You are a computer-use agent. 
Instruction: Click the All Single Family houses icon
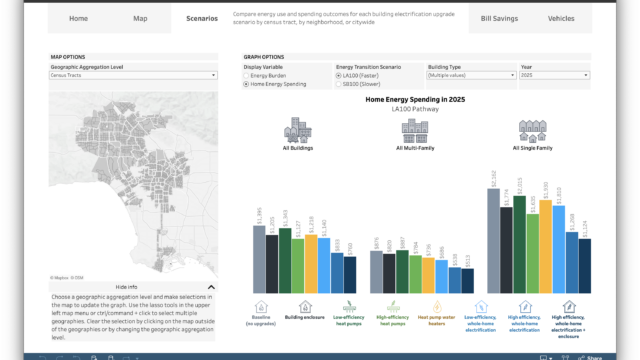tap(533, 131)
